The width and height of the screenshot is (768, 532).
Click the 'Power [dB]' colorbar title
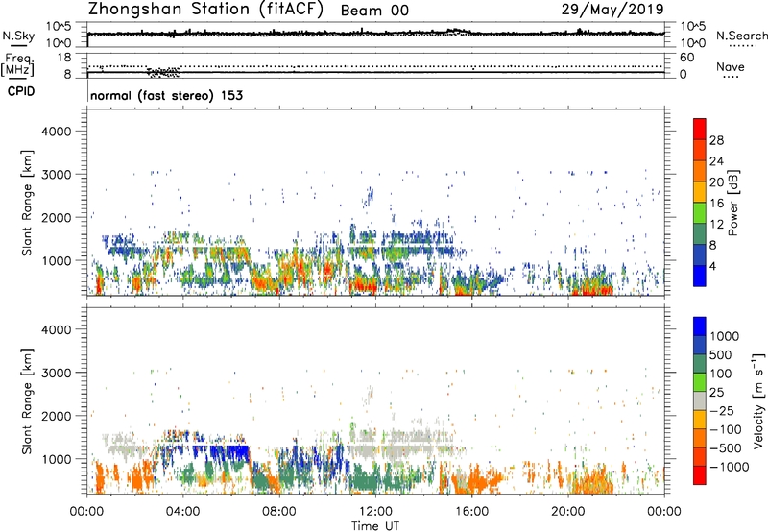pos(732,203)
